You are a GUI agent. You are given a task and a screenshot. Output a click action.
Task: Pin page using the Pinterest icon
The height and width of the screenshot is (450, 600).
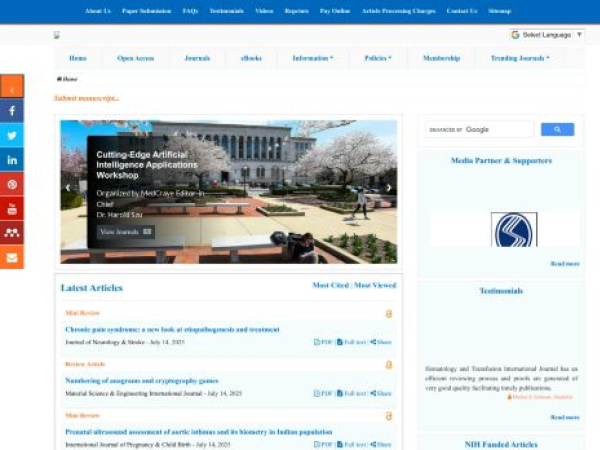pos(12,185)
